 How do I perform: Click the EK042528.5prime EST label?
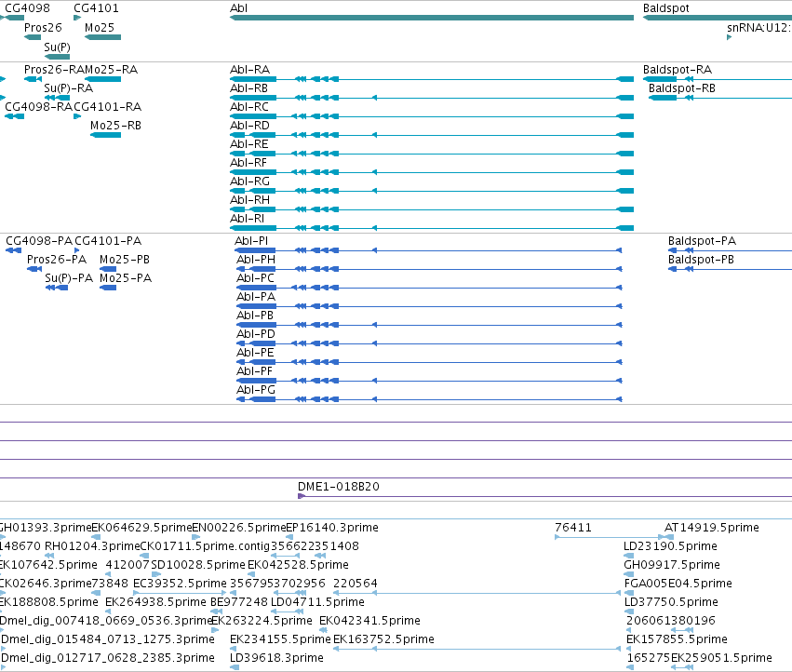click(298, 565)
